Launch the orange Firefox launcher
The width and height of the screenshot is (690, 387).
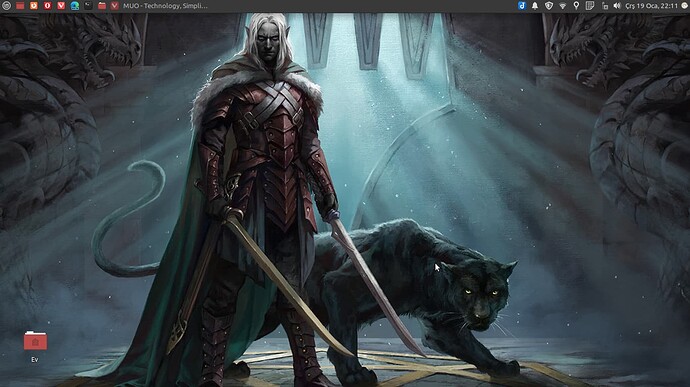(x=33, y=6)
